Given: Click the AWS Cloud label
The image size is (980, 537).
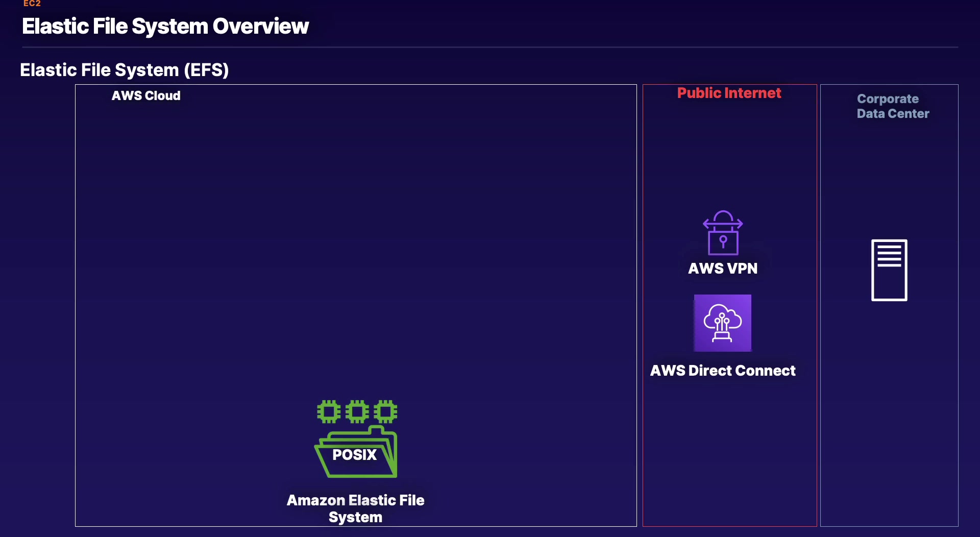Looking at the screenshot, I should 146,95.
